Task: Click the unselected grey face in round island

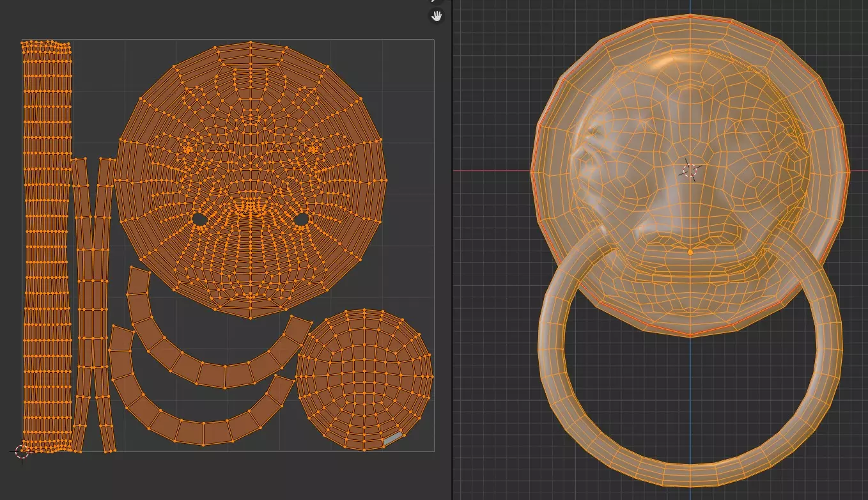Action: (393, 438)
